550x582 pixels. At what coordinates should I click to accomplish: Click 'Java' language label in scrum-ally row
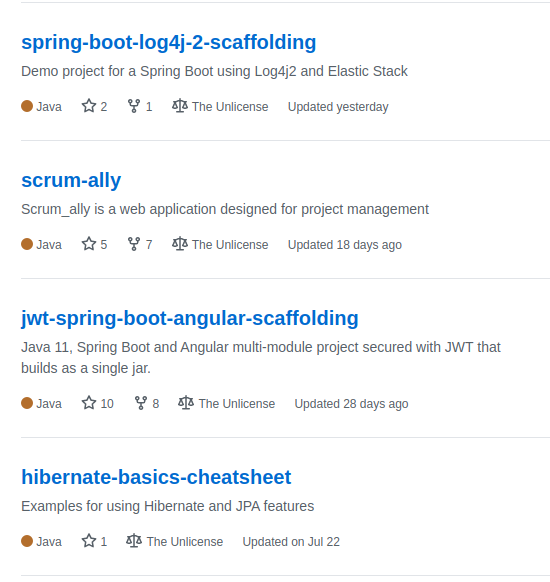49,245
